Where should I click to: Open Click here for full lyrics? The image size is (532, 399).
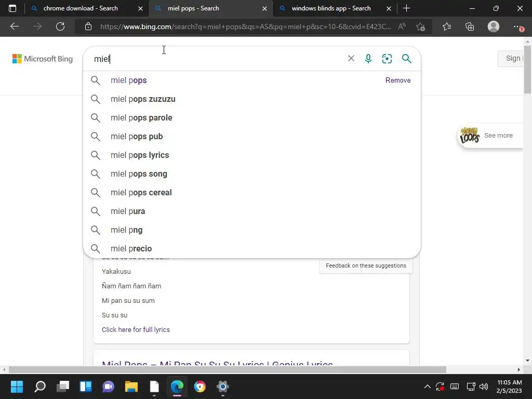click(136, 330)
